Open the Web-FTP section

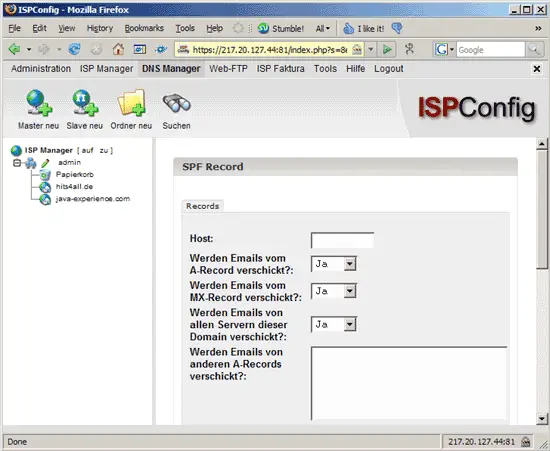point(228,69)
